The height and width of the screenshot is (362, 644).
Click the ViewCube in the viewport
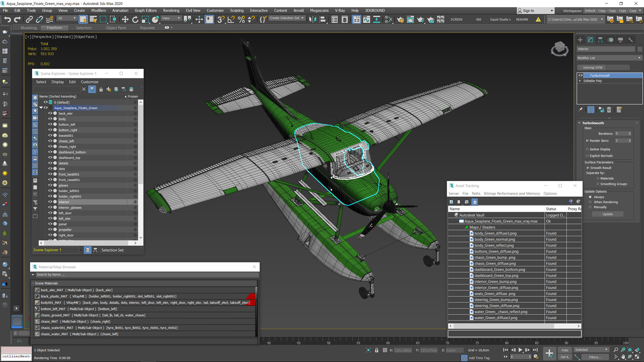(559, 49)
